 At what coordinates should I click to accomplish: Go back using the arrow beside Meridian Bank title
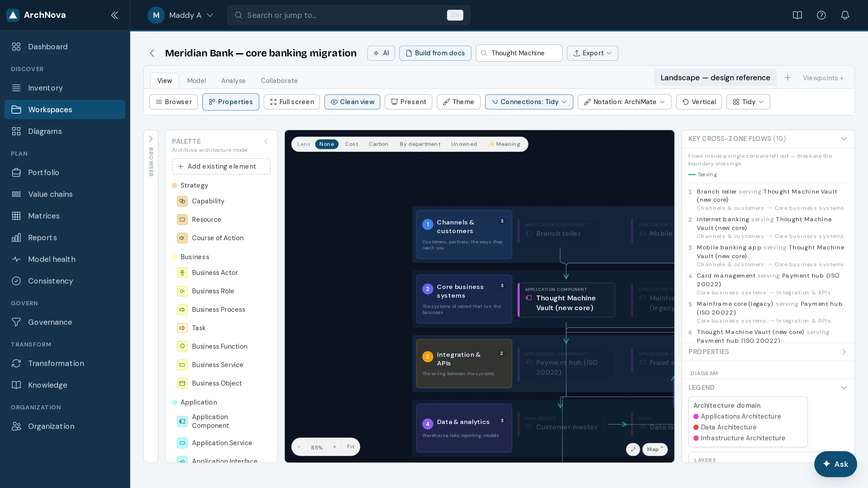152,53
